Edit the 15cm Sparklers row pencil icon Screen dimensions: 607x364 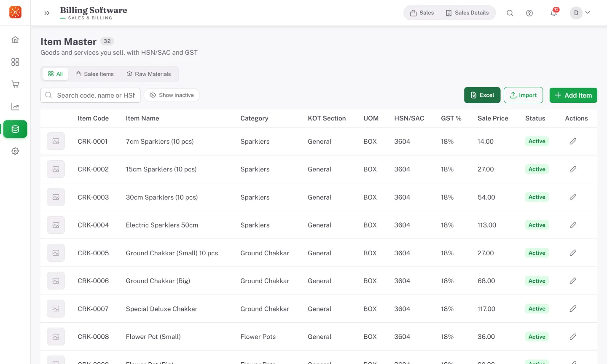573,169
